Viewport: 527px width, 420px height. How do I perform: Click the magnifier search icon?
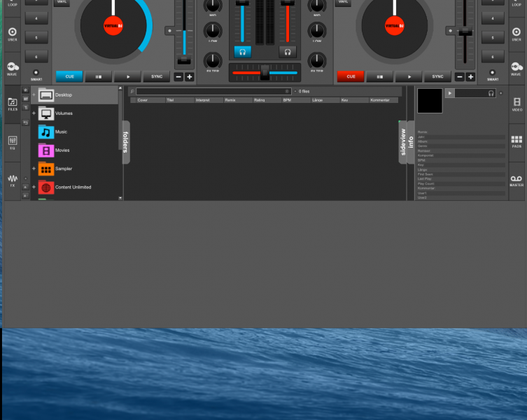tap(132, 91)
